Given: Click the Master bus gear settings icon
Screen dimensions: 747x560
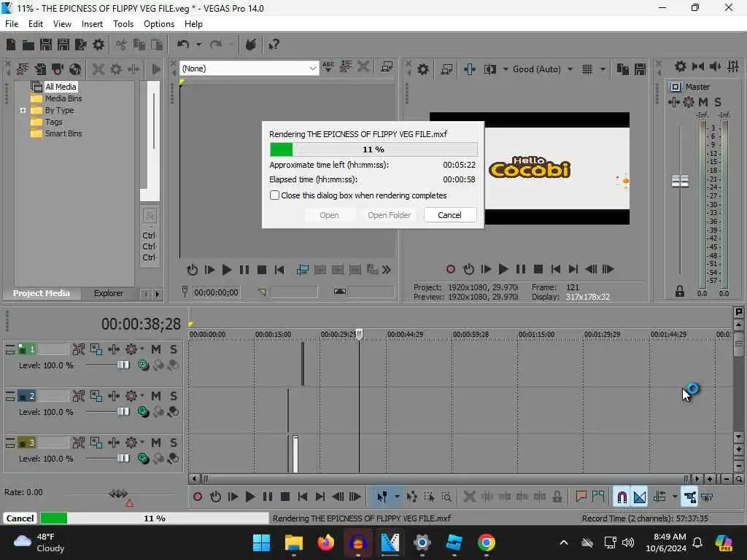Looking at the screenshot, I should tap(681, 66).
